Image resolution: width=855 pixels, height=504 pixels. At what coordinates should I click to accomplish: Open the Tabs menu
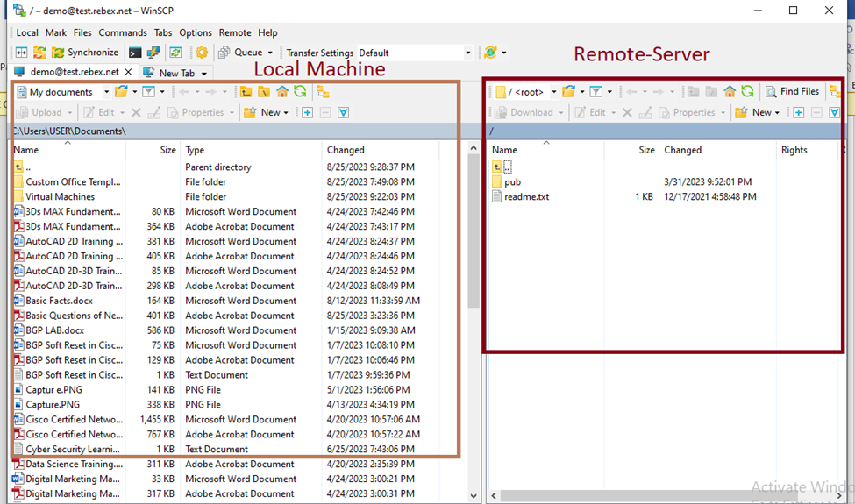(x=162, y=32)
